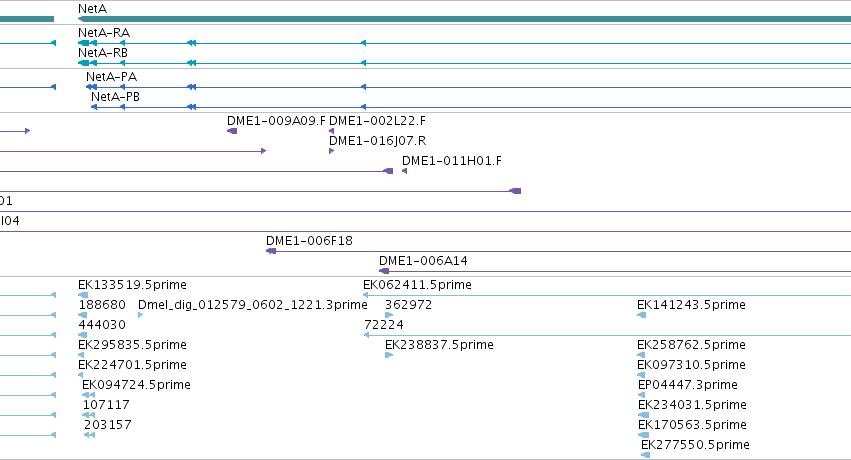
Task: Click the 444030 feature label
Action: coord(102,324)
